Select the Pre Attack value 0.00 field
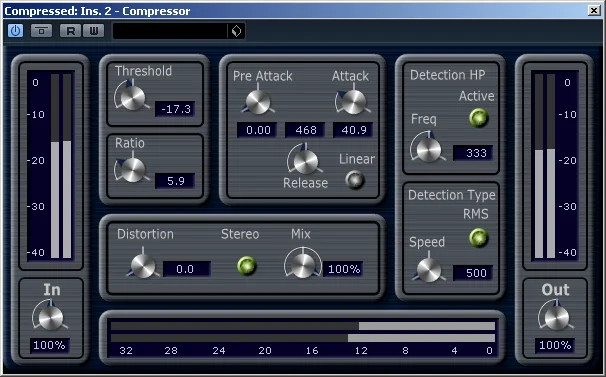Image resolution: width=606 pixels, height=377 pixels. (257, 130)
